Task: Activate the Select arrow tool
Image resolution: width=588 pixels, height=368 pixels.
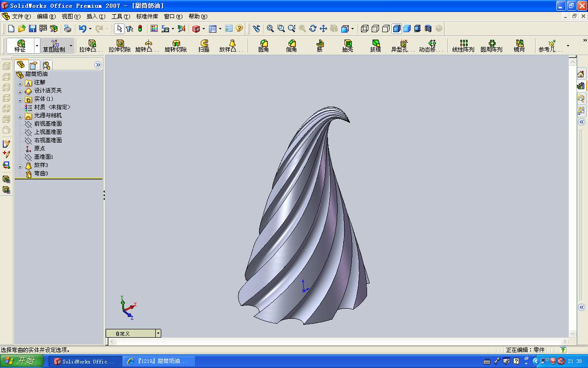Action: pyautogui.click(x=119, y=29)
